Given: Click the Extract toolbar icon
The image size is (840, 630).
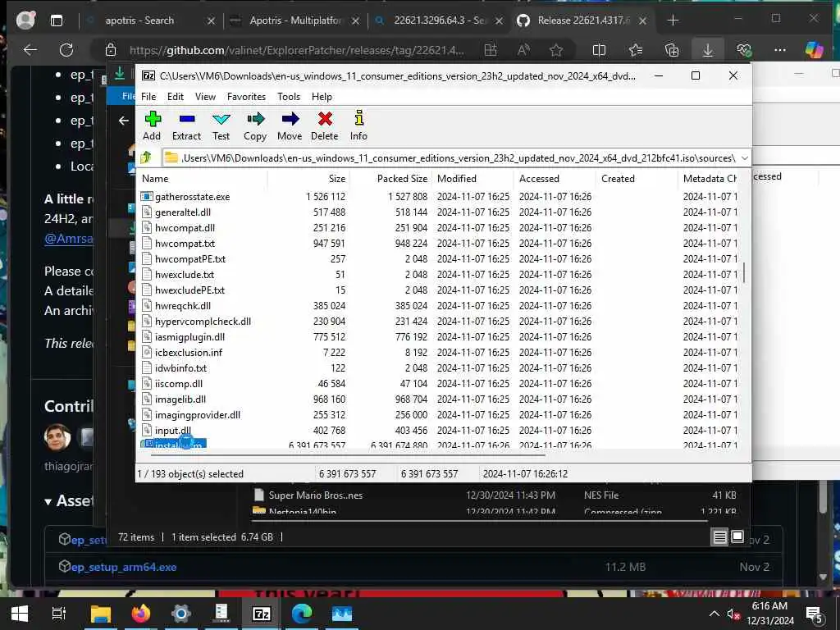Looking at the screenshot, I should tap(186, 126).
